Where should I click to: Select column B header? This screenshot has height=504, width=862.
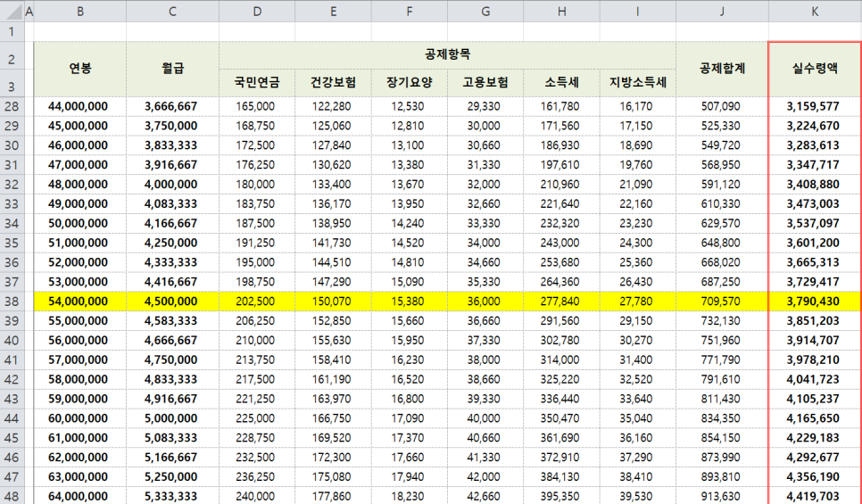click(79, 11)
